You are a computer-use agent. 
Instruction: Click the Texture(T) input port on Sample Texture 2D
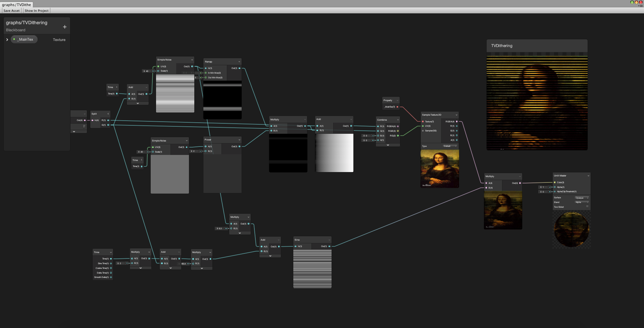(x=423, y=121)
